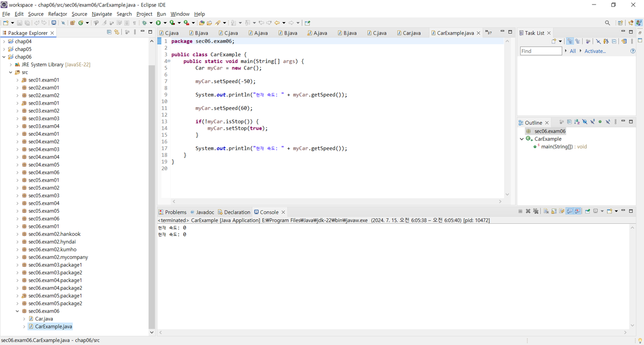Switch to the Java perspective icon
Screen dimensions: 644x345
click(x=638, y=23)
